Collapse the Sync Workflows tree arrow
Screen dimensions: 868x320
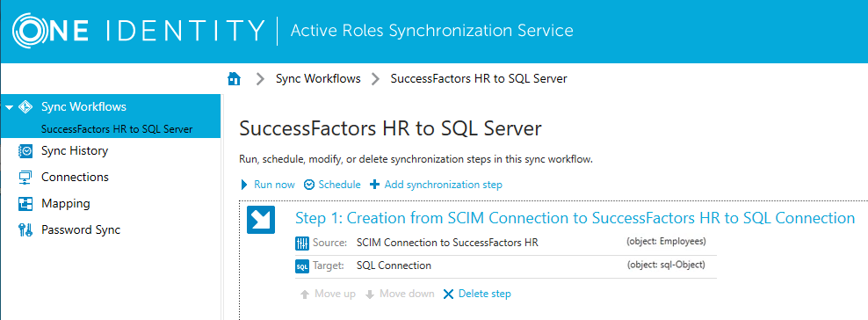(x=9, y=107)
